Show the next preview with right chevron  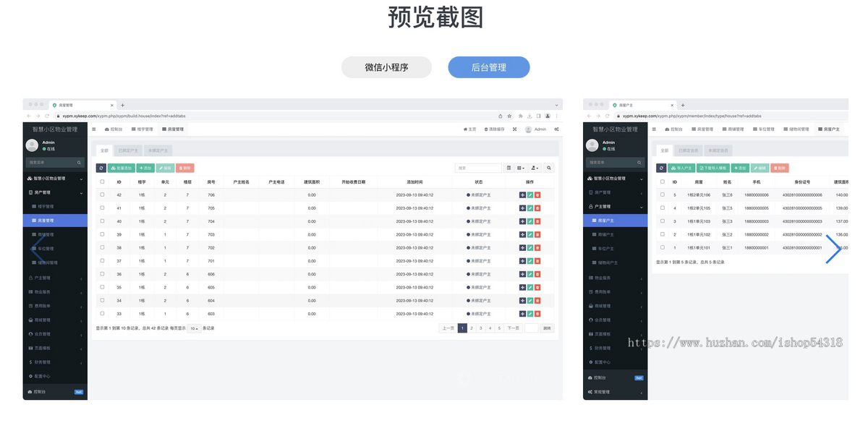[833, 249]
